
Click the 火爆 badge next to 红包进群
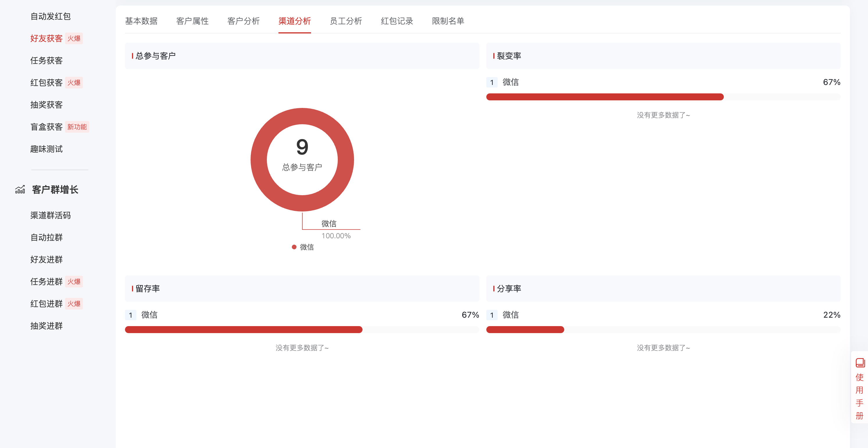74,303
